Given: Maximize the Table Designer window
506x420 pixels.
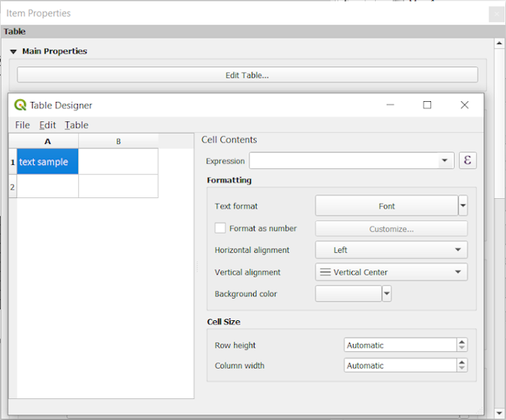Looking at the screenshot, I should [427, 105].
